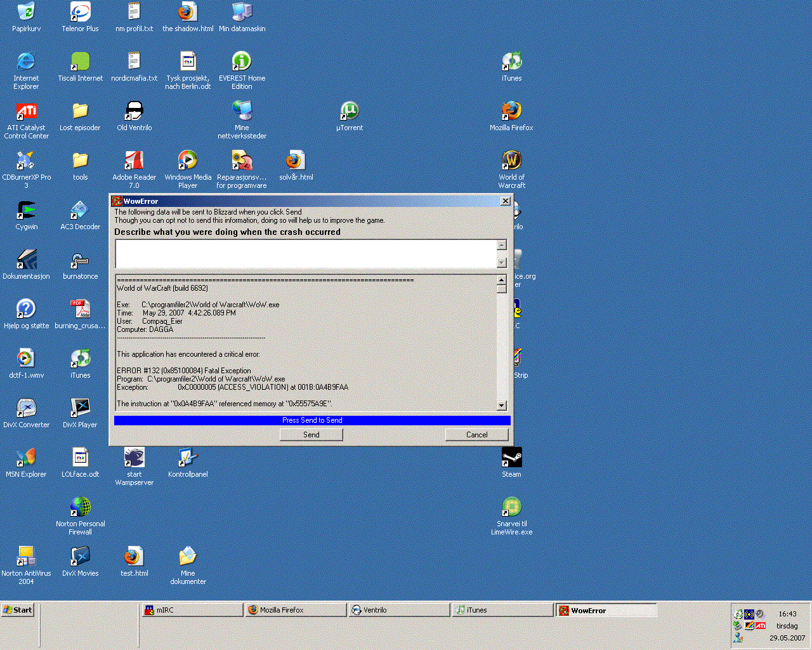Click the ERROR #132 Fatal Exception line
Viewport: 812px width, 650px height.
tap(184, 371)
